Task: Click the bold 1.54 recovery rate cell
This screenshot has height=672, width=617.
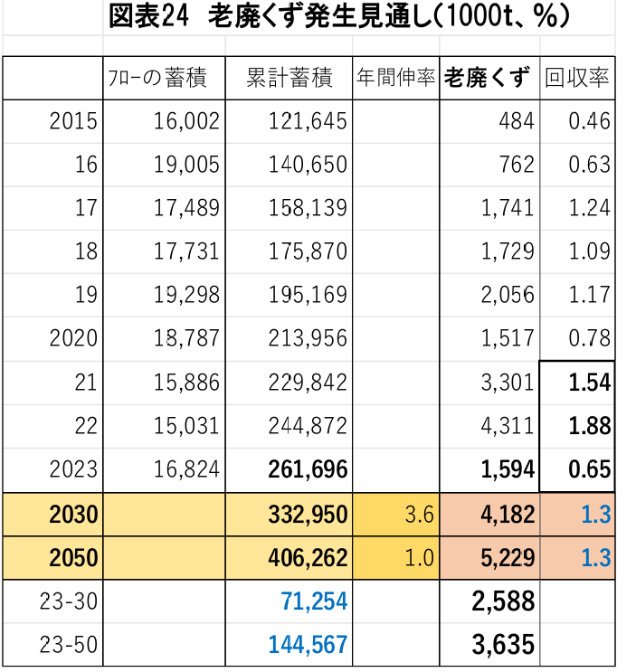Action: [576, 382]
